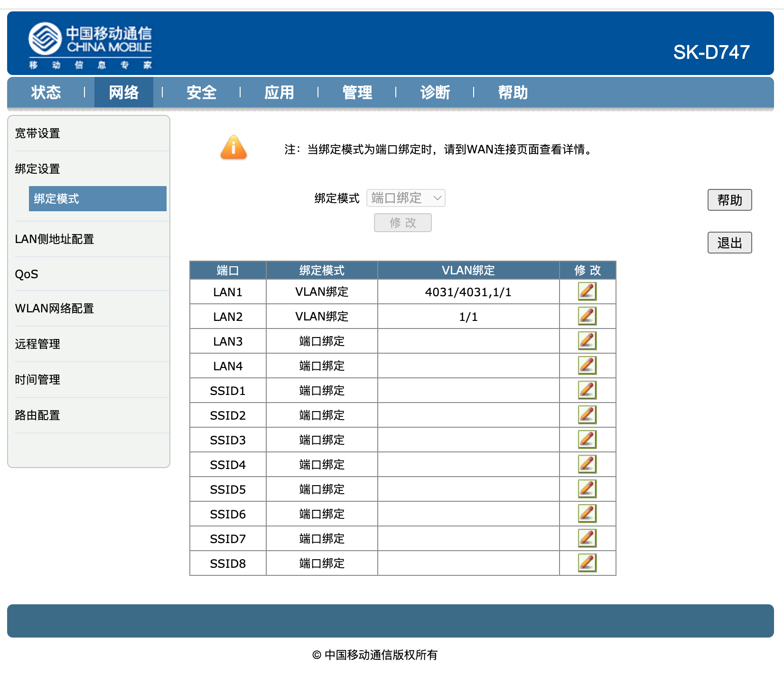This screenshot has height=676, width=784.
Task: Open 宽带设置 broadband settings in sidebar
Action: coord(37,133)
